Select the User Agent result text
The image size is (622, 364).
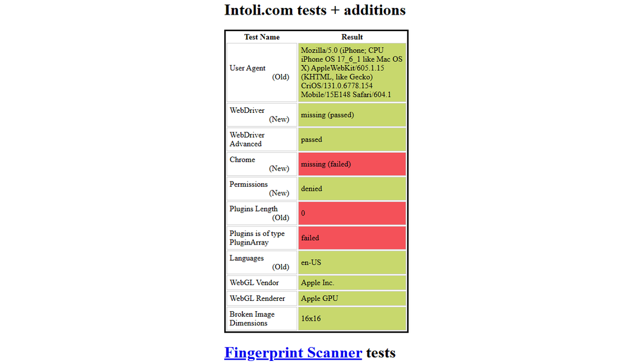pos(352,72)
